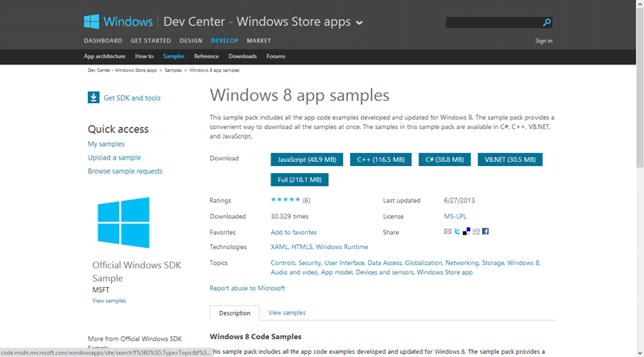Click the Networking topic link
This screenshot has height=357, width=644.
[462, 263]
